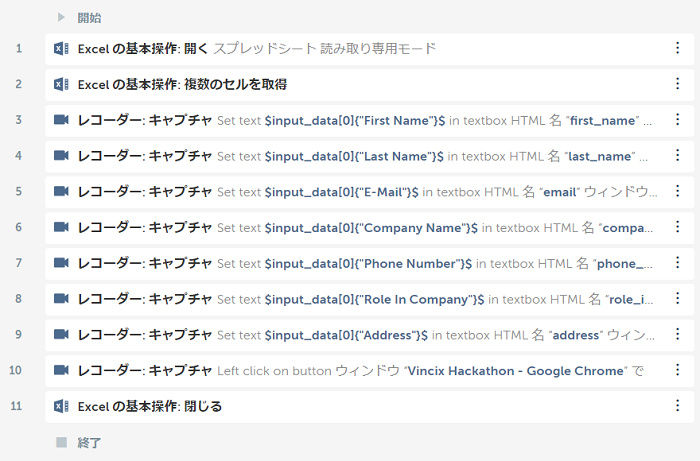Click the 終了 stop square icon

click(61, 442)
